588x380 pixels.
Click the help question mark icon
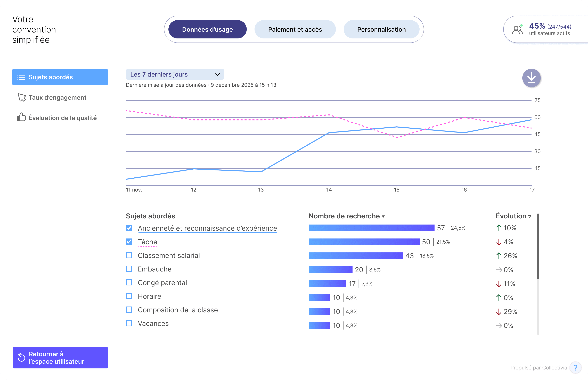click(x=575, y=368)
